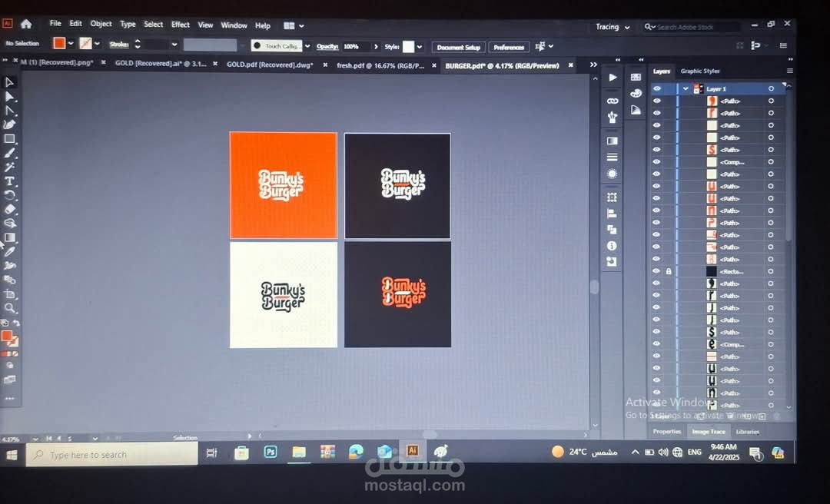Open the Info panel icon

pos(612,246)
